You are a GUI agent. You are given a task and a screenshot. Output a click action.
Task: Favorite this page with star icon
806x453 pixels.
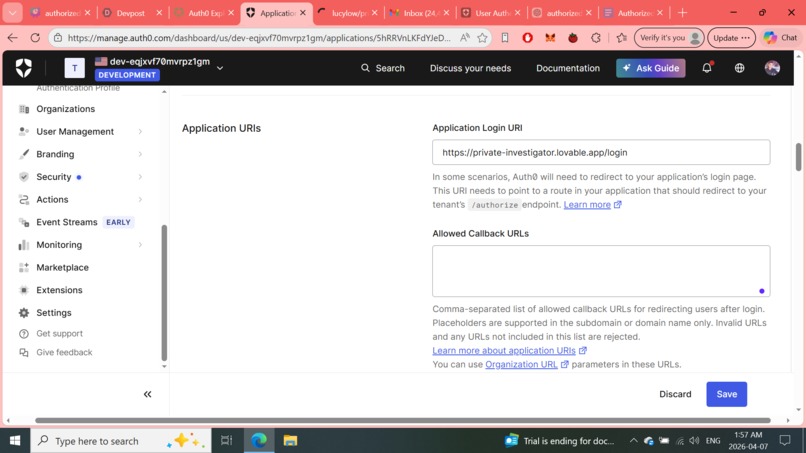coord(482,38)
